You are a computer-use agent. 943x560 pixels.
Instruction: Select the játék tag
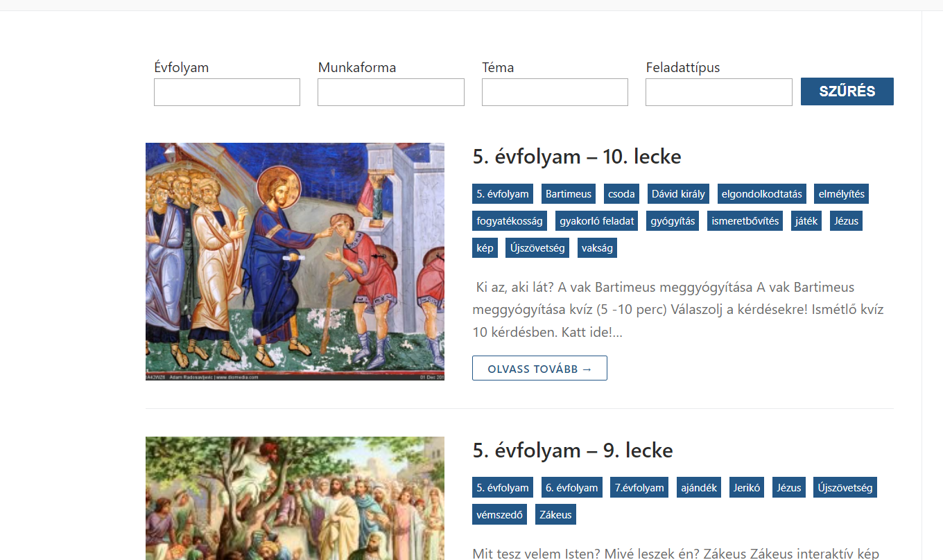point(806,221)
